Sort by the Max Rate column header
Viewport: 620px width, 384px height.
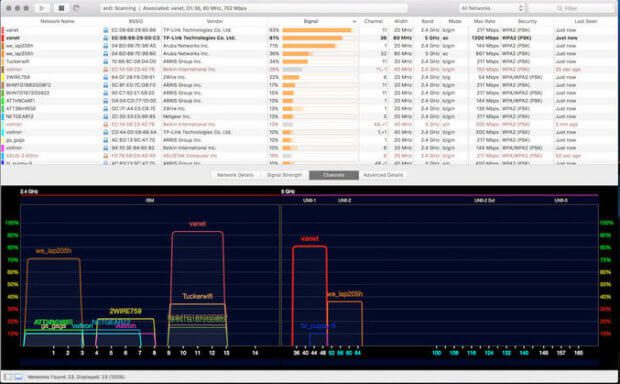coord(484,21)
